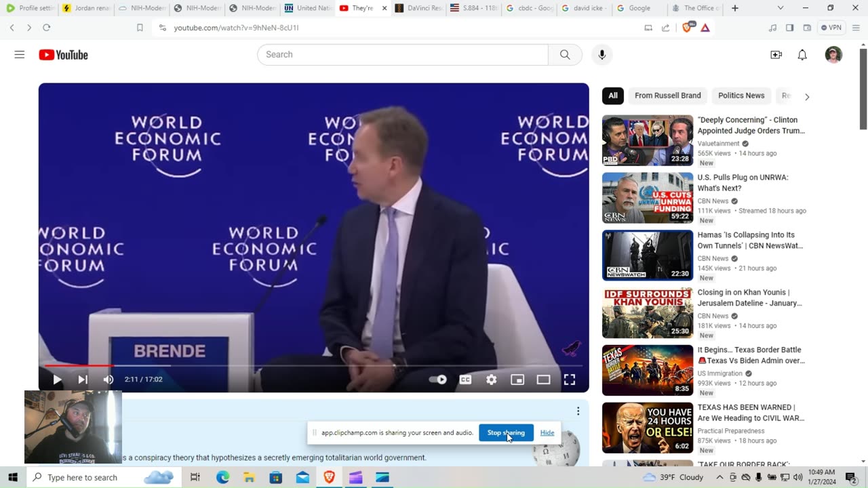This screenshot has width=868, height=488.
Task: Toggle the browser sidebar panel
Action: 789,28
